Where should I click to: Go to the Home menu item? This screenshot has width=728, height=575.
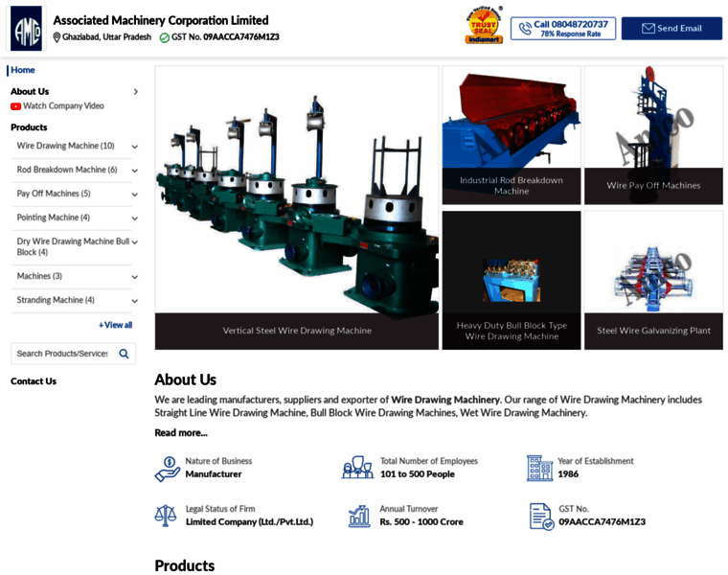tap(23, 70)
